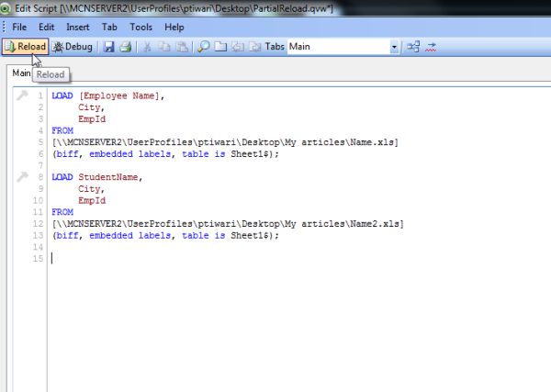
Task: Click the Reload script button
Action: pos(25,47)
